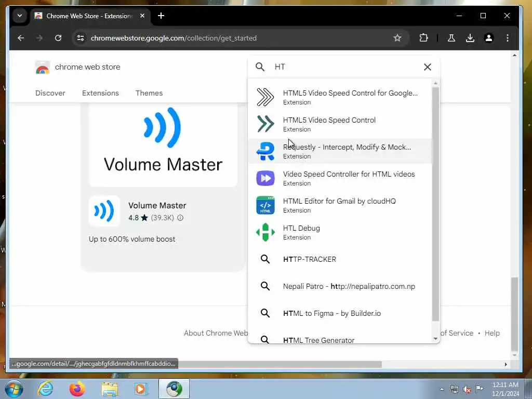Click the Chrome taskbar button
Screen dimensions: 532x399
tap(174, 389)
